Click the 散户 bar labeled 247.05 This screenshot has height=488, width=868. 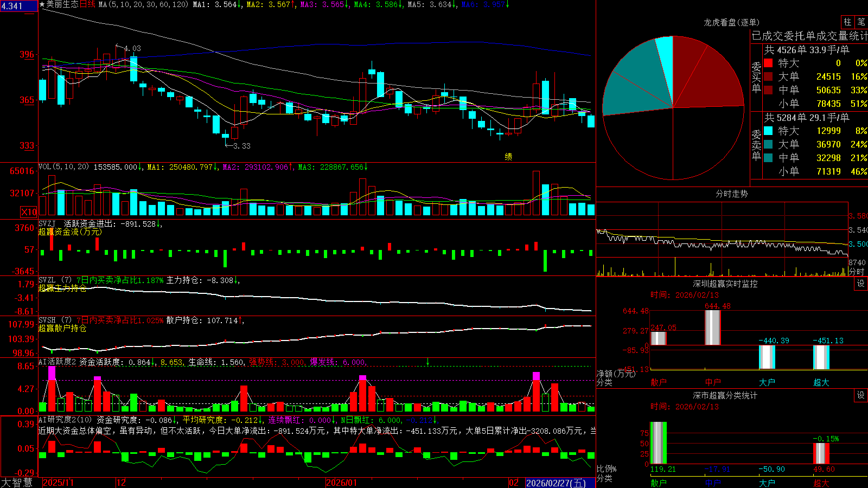658,338
